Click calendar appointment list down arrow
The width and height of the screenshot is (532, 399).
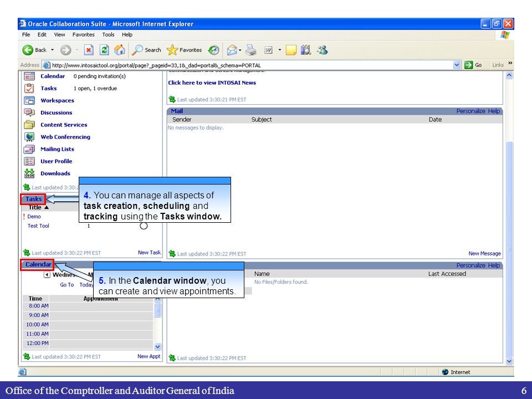(x=157, y=347)
